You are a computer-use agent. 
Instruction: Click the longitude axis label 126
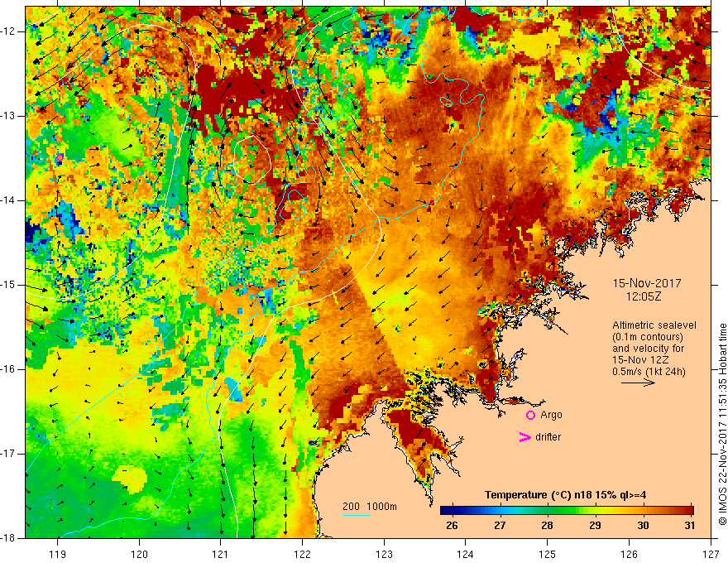[x=629, y=554]
